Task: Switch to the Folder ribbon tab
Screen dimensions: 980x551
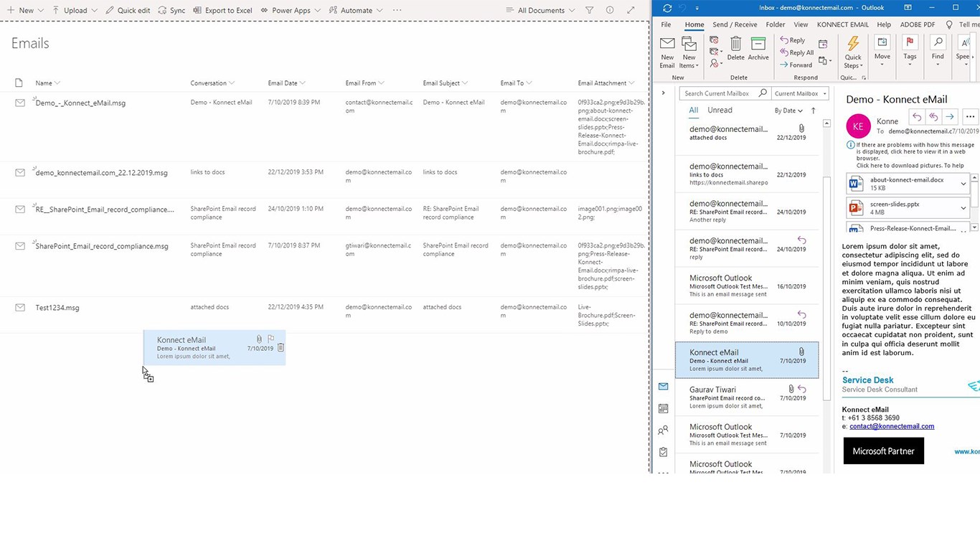Action: (x=776, y=24)
